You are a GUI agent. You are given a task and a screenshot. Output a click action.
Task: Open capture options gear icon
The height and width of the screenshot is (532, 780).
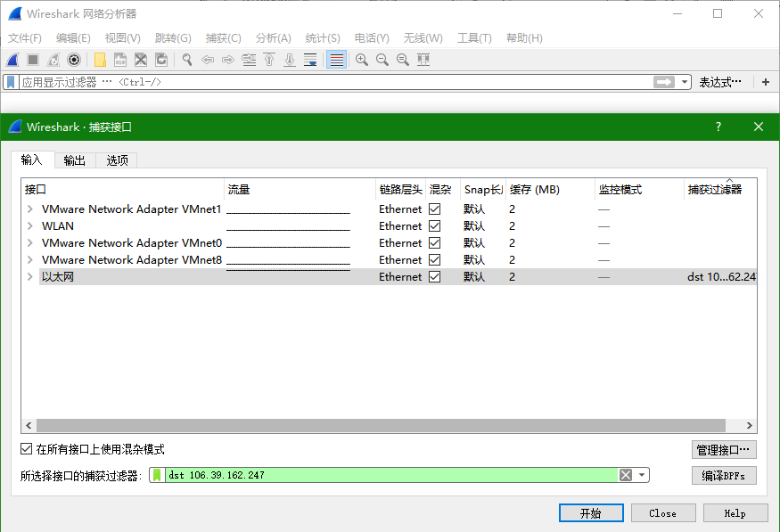point(74,61)
